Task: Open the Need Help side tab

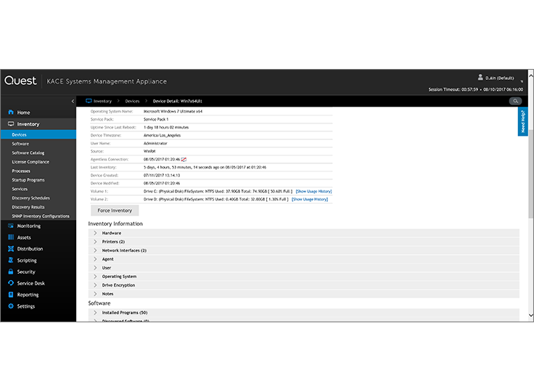Action: pyautogui.click(x=523, y=121)
